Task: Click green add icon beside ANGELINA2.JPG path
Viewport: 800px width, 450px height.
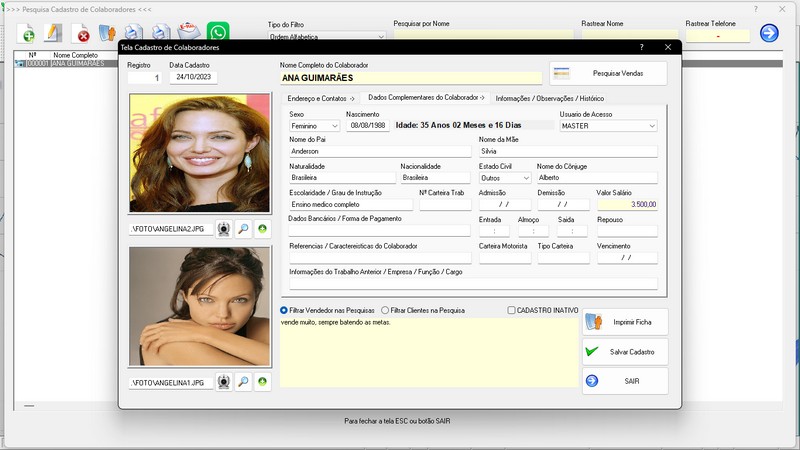Action: (x=262, y=229)
